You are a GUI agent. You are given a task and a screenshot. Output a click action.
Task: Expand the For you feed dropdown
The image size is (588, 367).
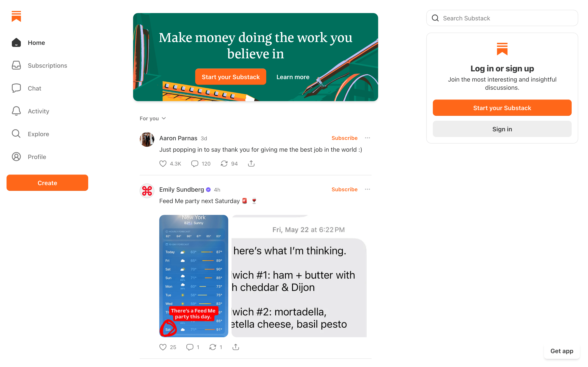coord(153,118)
